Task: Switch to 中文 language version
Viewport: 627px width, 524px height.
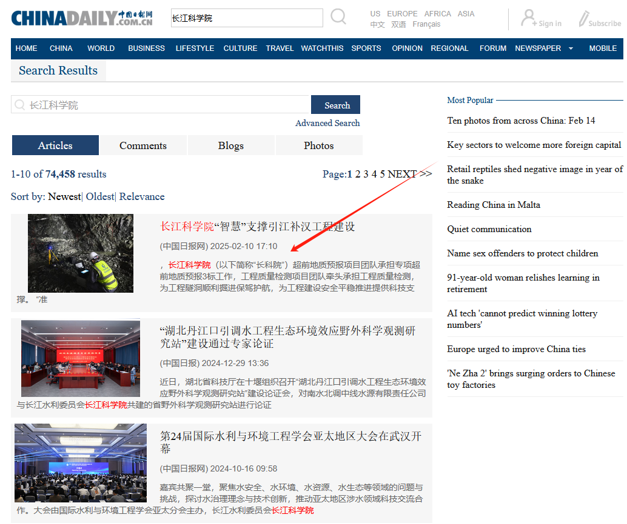Action: 377,24
